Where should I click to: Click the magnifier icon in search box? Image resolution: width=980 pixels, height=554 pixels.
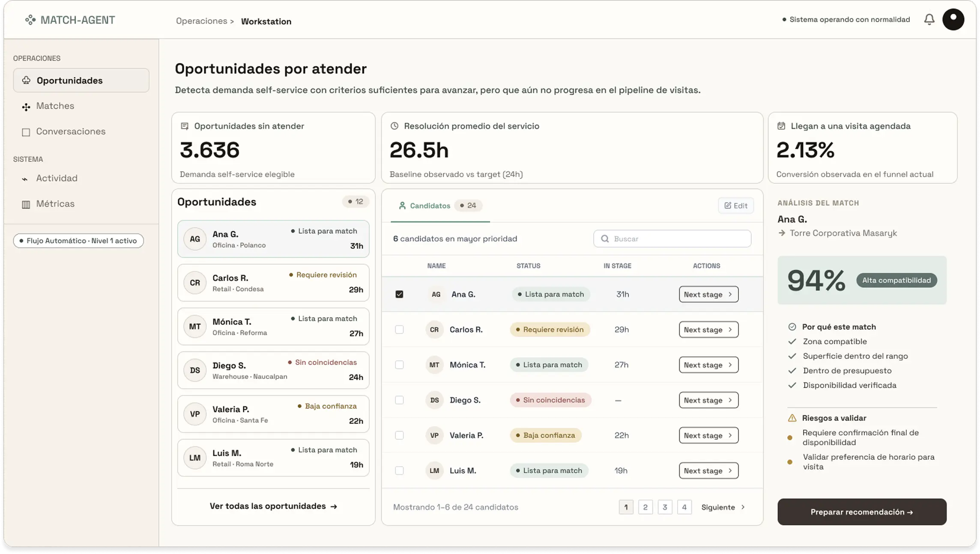605,238
